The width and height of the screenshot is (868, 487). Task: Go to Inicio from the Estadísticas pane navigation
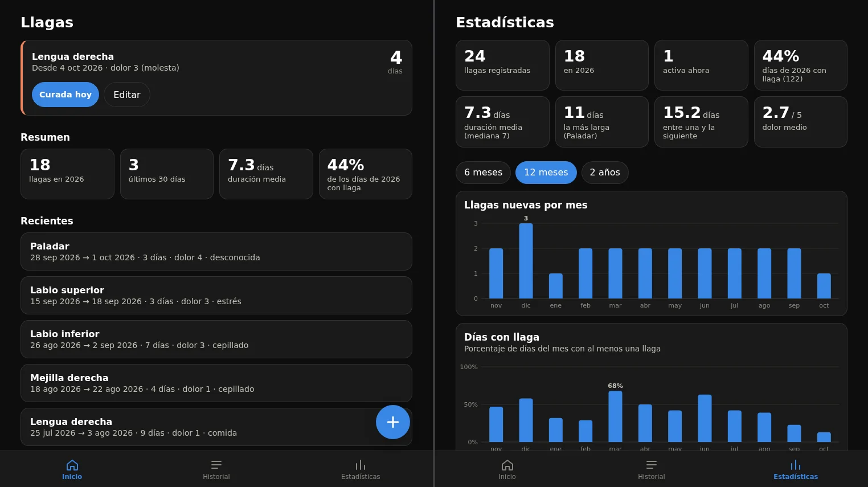pyautogui.click(x=507, y=469)
